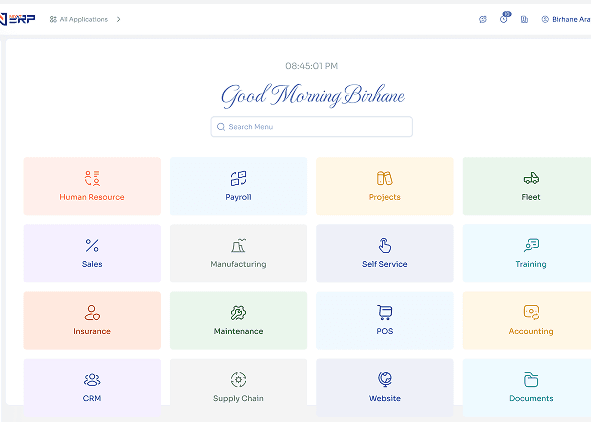Launch the Projects module

pos(384,186)
